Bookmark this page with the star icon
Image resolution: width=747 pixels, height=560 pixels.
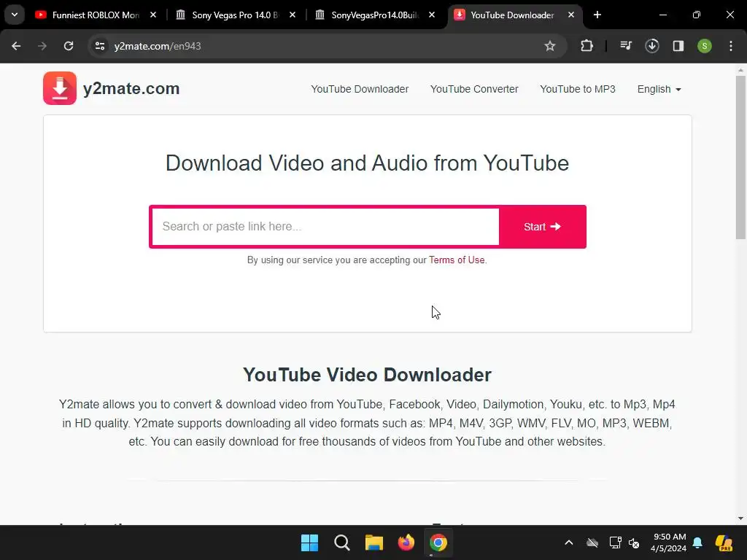coord(550,46)
